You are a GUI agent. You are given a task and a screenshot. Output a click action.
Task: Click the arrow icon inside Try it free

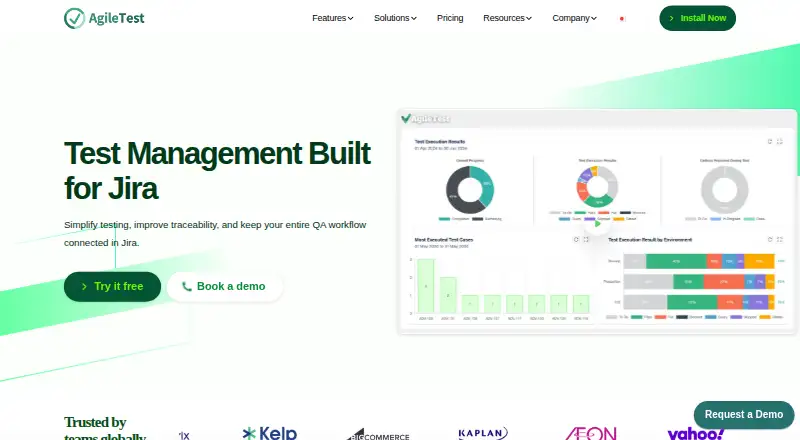click(x=84, y=287)
